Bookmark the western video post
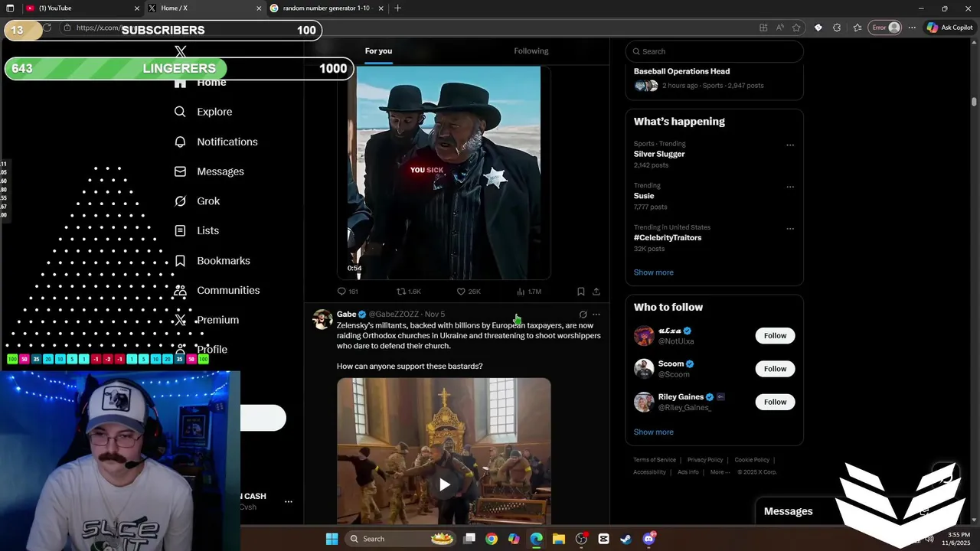The image size is (980, 551). [x=581, y=292]
